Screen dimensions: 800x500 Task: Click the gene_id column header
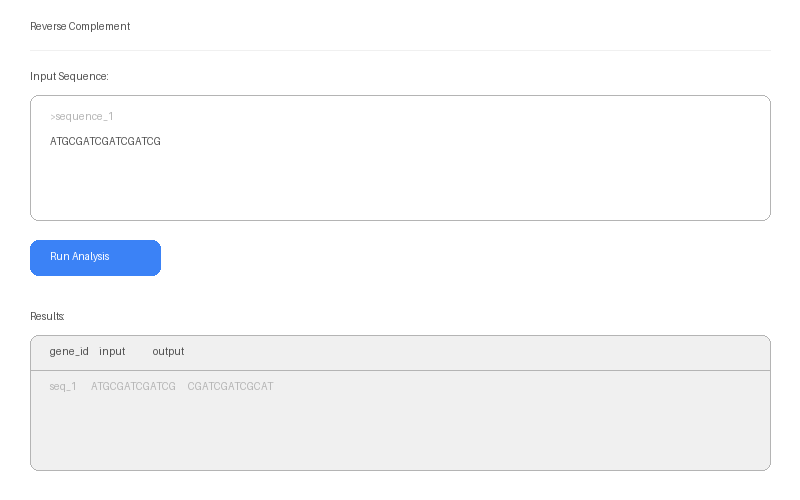tap(69, 352)
